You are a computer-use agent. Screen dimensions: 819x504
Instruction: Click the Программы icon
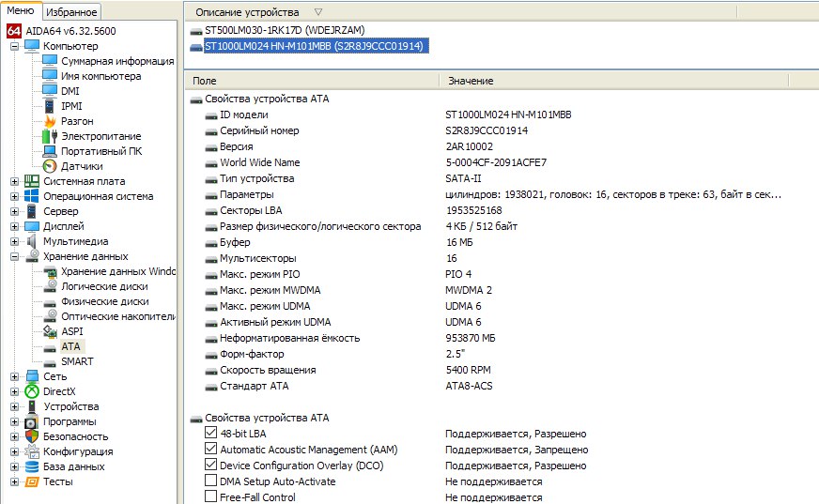(x=31, y=421)
